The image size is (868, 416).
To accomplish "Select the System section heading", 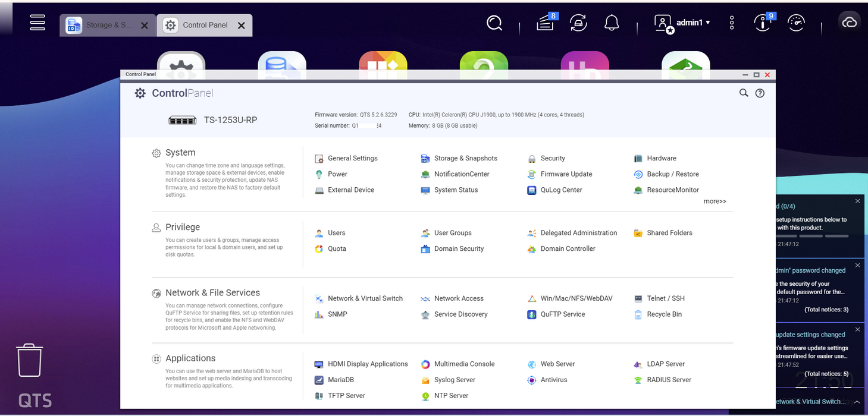I will click(x=180, y=153).
